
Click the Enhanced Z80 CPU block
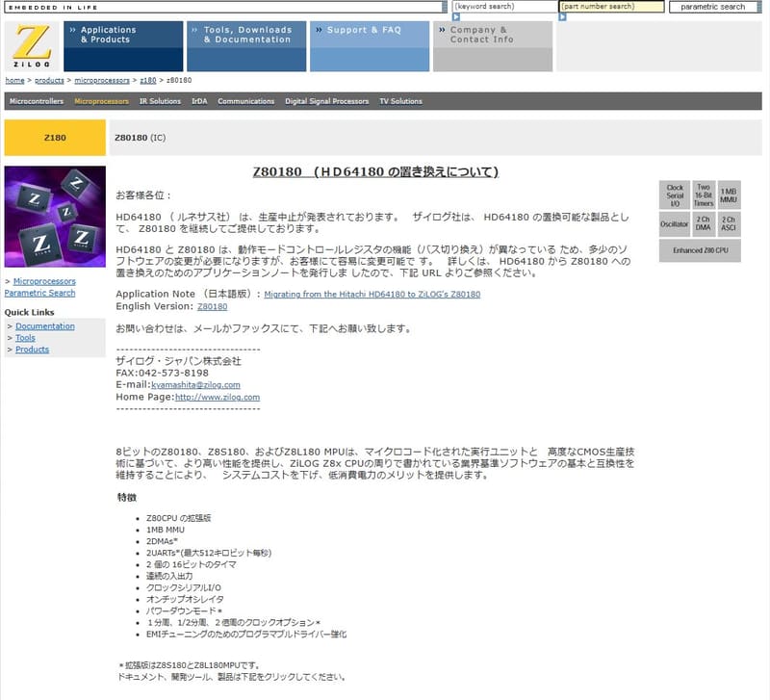700,248
